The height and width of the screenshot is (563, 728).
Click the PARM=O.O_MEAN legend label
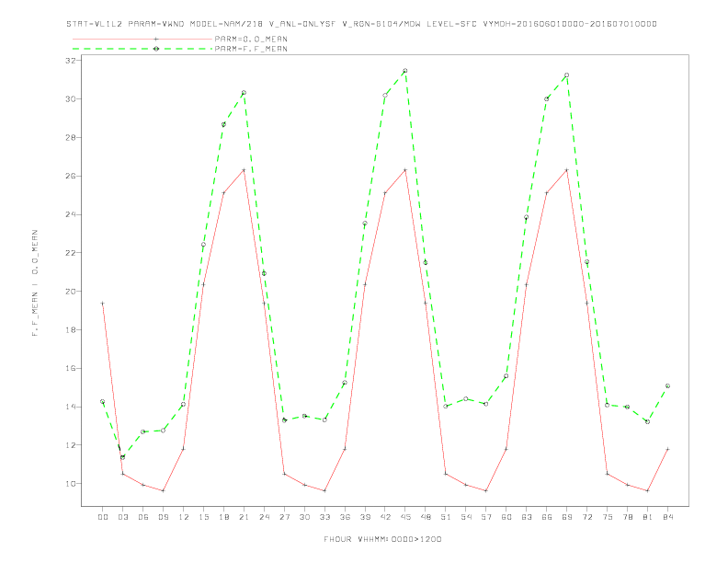tap(251, 39)
